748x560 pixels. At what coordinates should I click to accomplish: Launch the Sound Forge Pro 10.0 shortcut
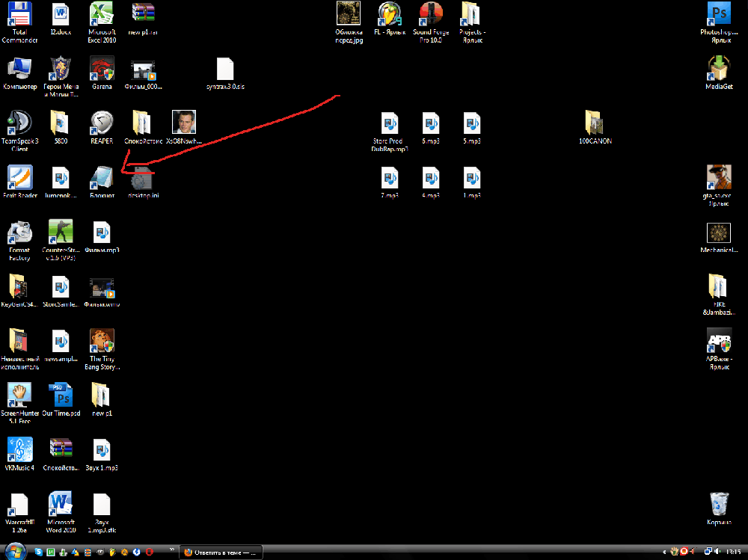coord(430,15)
